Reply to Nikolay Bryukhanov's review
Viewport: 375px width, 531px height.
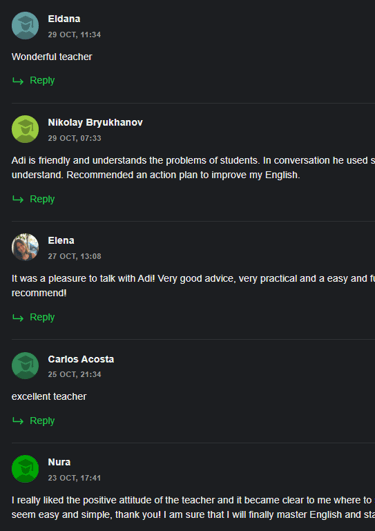[42, 199]
